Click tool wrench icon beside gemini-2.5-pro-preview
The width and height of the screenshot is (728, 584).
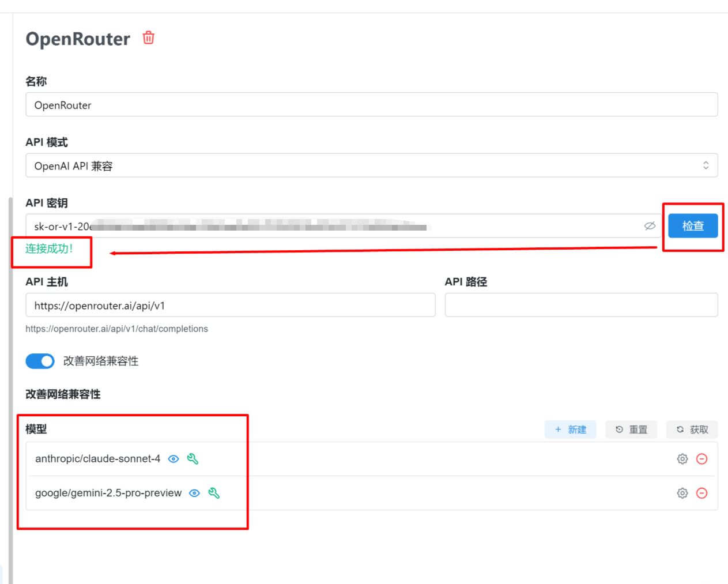(214, 493)
